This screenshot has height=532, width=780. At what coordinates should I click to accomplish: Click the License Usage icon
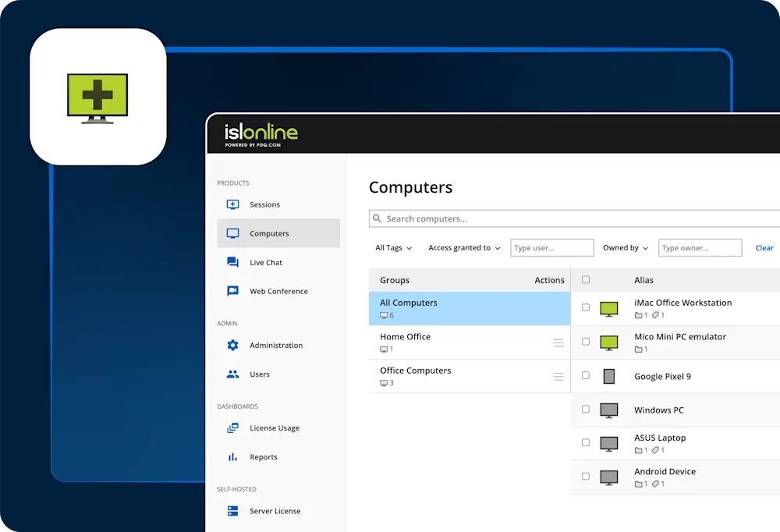[x=232, y=428]
